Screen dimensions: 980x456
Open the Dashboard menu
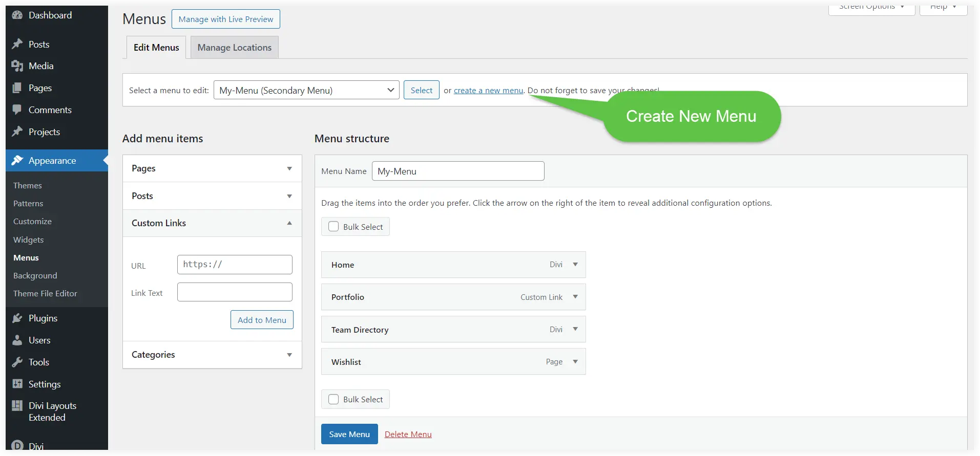click(50, 15)
